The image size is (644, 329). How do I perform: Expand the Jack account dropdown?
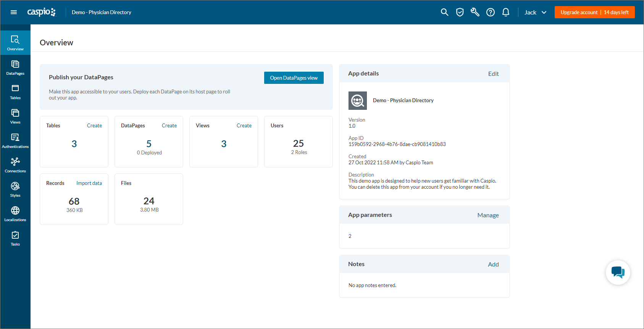535,12
